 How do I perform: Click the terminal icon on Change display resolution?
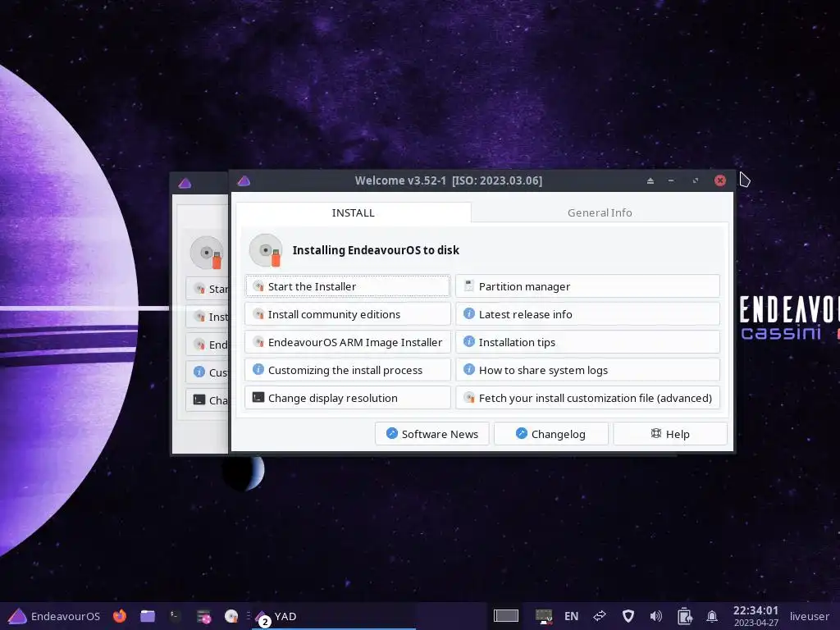point(258,397)
